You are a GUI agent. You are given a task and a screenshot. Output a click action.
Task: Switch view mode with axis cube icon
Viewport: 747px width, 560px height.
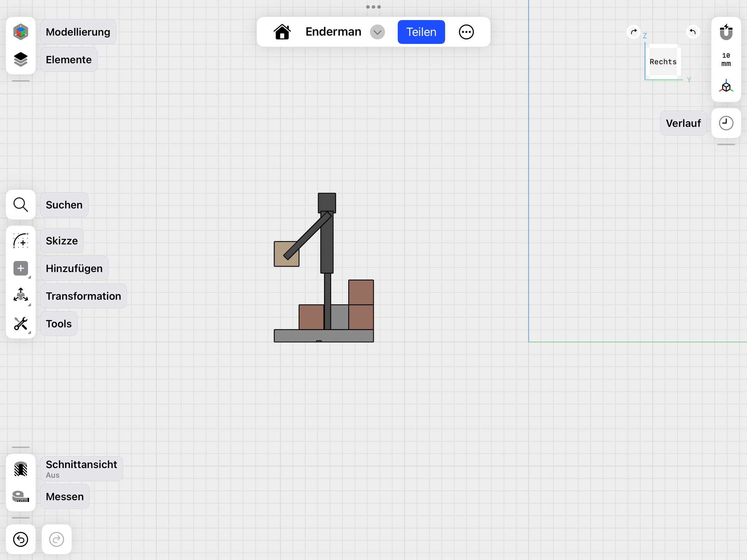click(x=726, y=86)
